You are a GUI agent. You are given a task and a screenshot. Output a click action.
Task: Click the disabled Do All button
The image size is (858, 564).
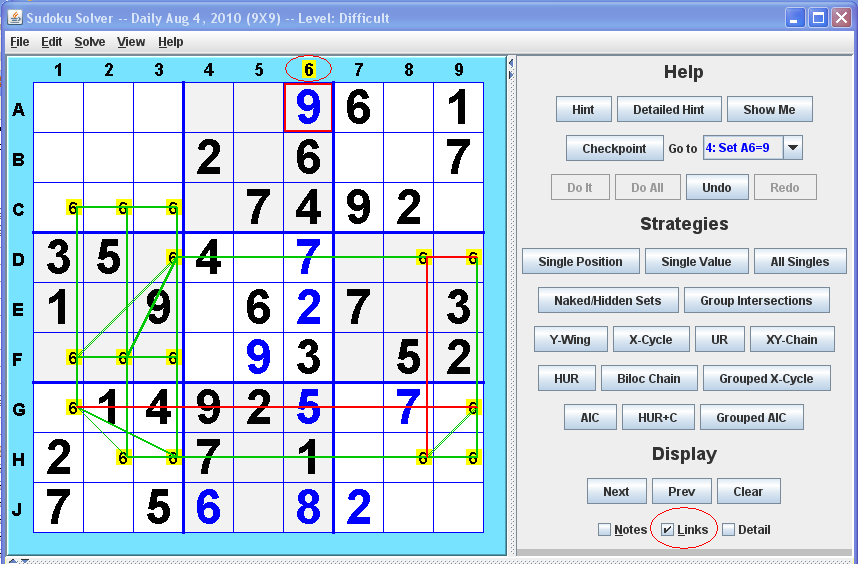(647, 187)
